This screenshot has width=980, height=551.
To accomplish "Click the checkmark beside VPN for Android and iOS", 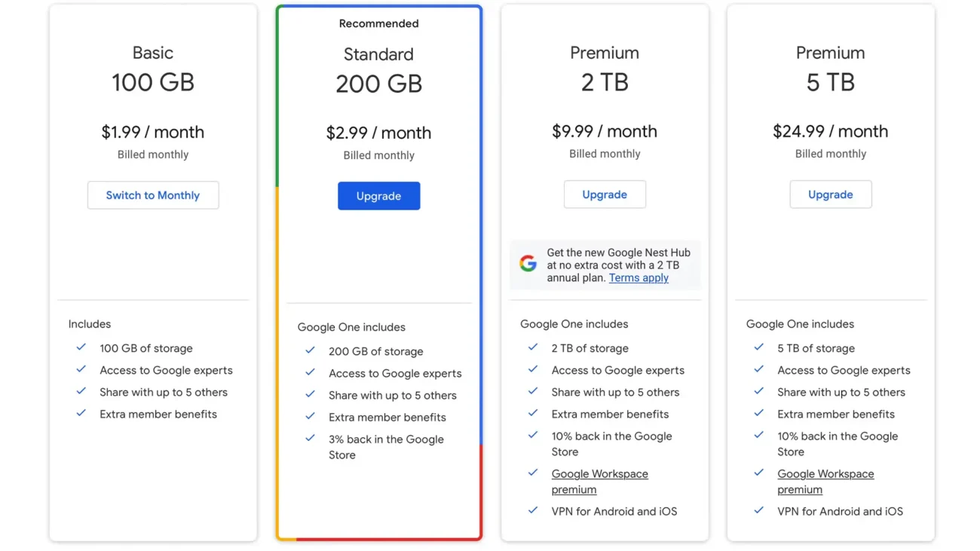I will coord(533,510).
